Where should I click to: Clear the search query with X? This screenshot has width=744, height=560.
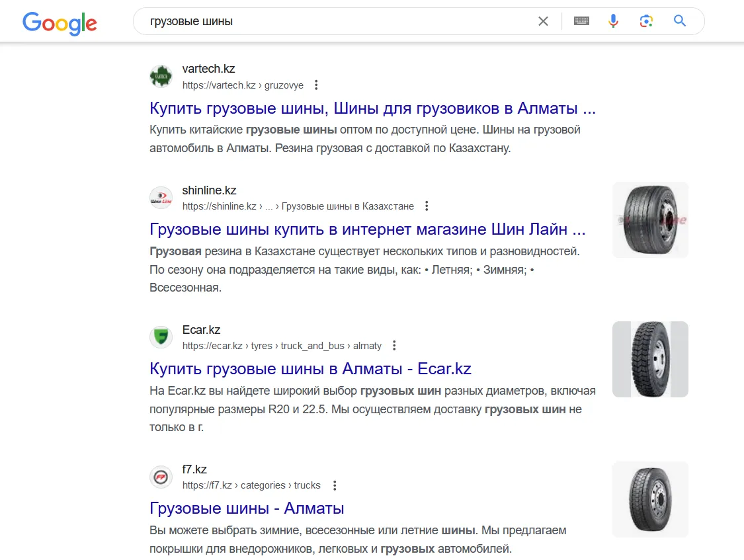(544, 21)
